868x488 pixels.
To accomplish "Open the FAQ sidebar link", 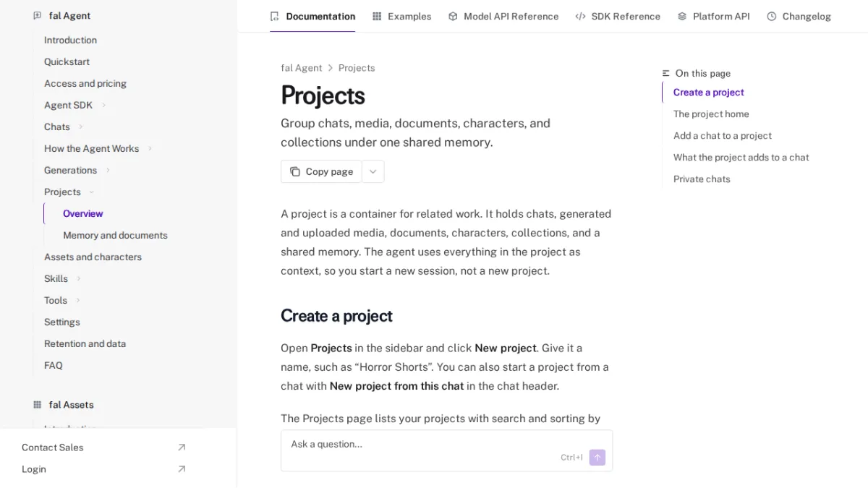I will click(54, 365).
